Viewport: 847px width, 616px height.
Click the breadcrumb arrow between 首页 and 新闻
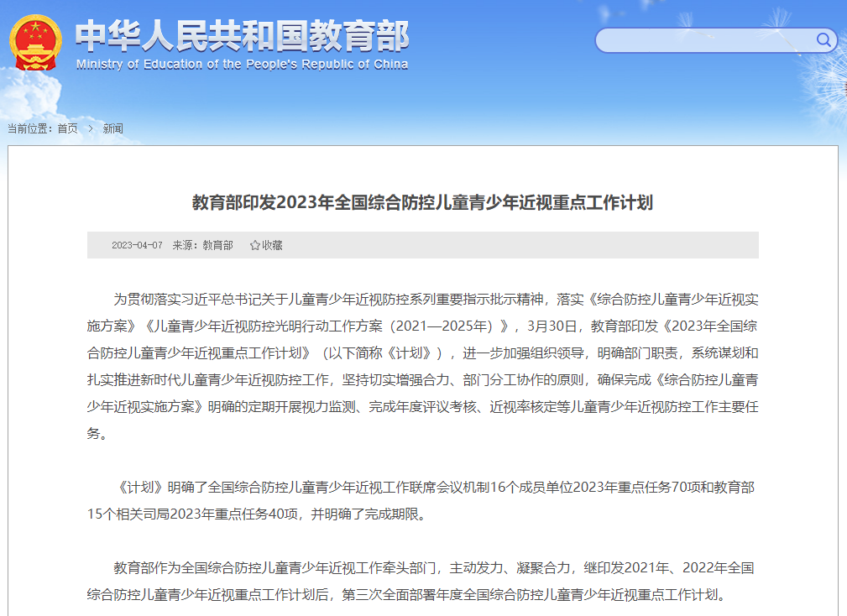click(x=91, y=128)
